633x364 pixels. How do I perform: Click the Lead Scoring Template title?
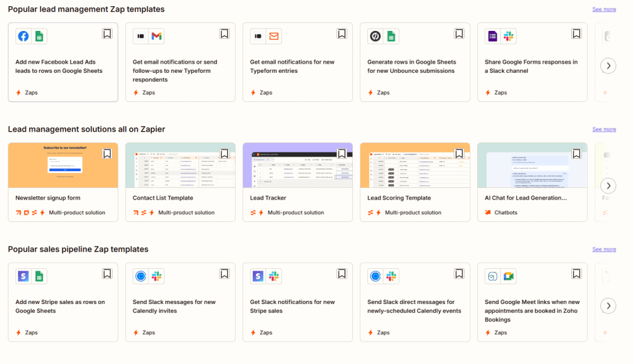coord(399,198)
